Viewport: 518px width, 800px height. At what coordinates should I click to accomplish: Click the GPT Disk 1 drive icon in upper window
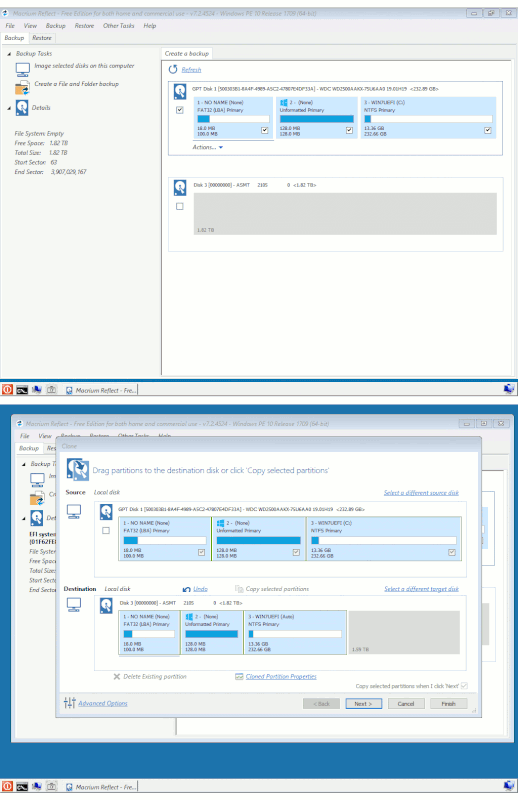coord(180,91)
